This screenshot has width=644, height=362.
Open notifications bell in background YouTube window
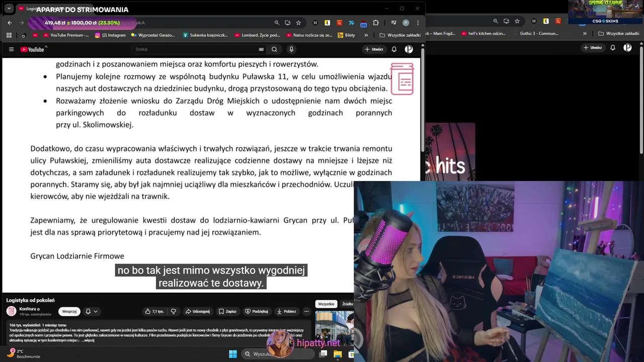point(613,47)
